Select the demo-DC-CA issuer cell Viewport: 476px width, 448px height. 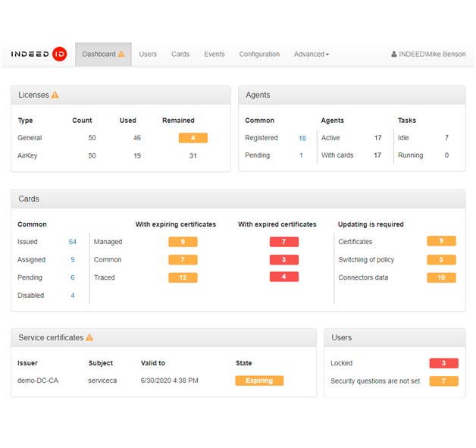(38, 381)
